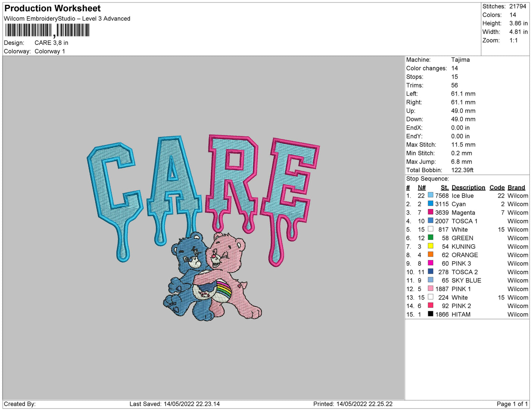532x411 pixels.
Task: Select the Cyan thread color swatch
Action: 430,203
